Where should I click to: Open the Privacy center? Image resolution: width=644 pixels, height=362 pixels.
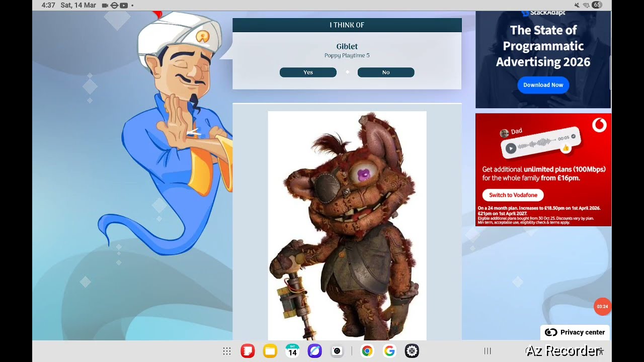575,332
